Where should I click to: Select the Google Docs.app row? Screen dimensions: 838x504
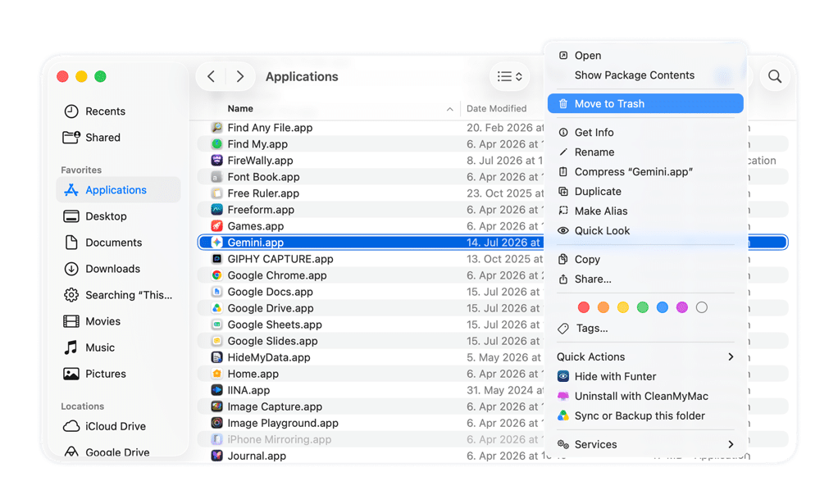[371, 292]
